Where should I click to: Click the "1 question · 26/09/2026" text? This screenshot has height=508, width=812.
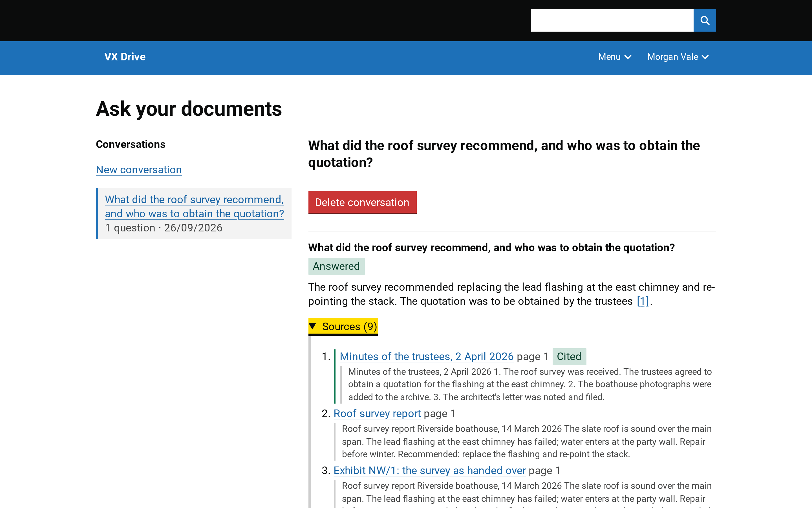coord(164,228)
